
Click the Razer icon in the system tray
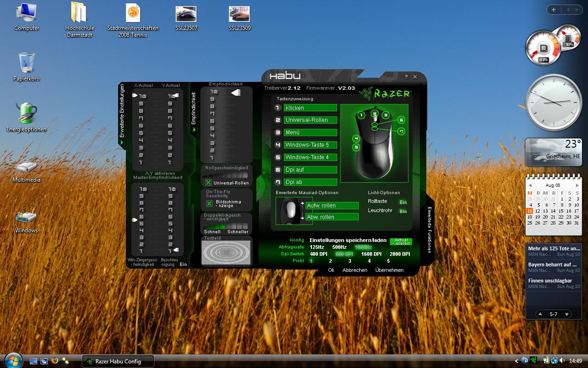tap(534, 361)
